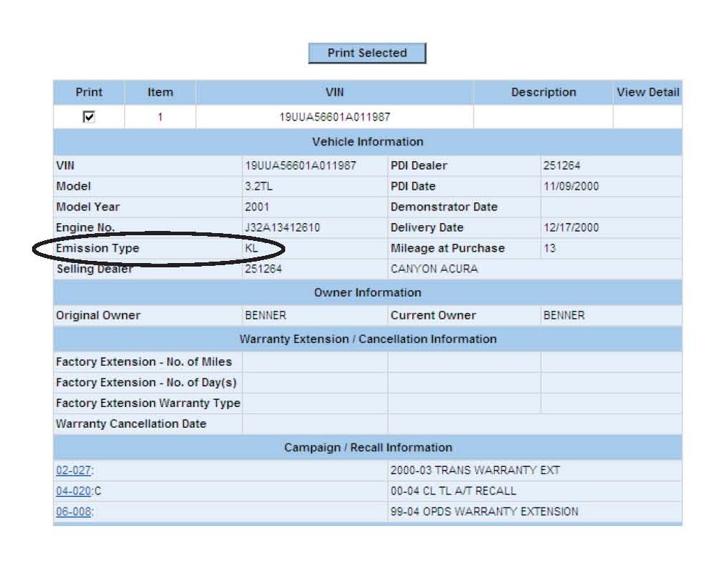Click the engine number J32A13412610
The width and height of the screenshot is (728, 561).
(282, 228)
